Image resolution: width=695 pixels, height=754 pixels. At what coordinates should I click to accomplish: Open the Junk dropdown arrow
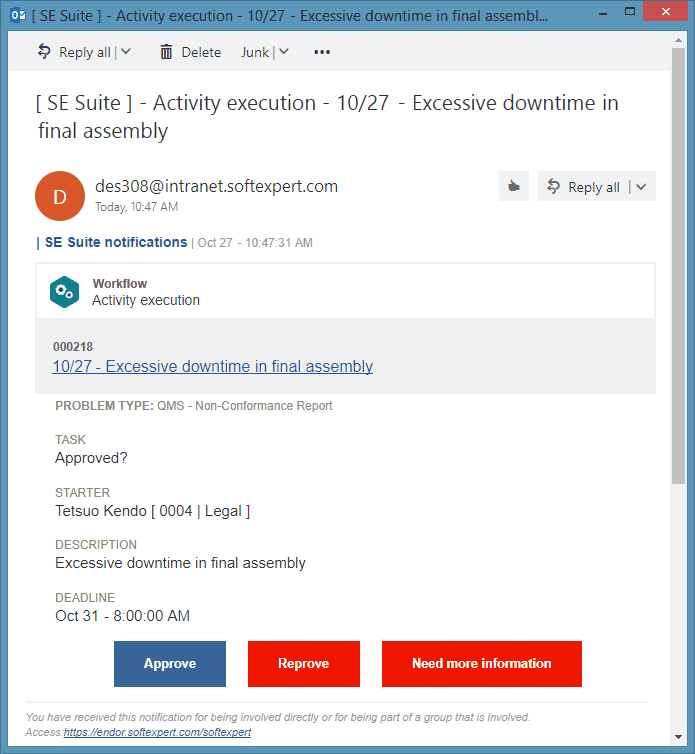pos(284,51)
